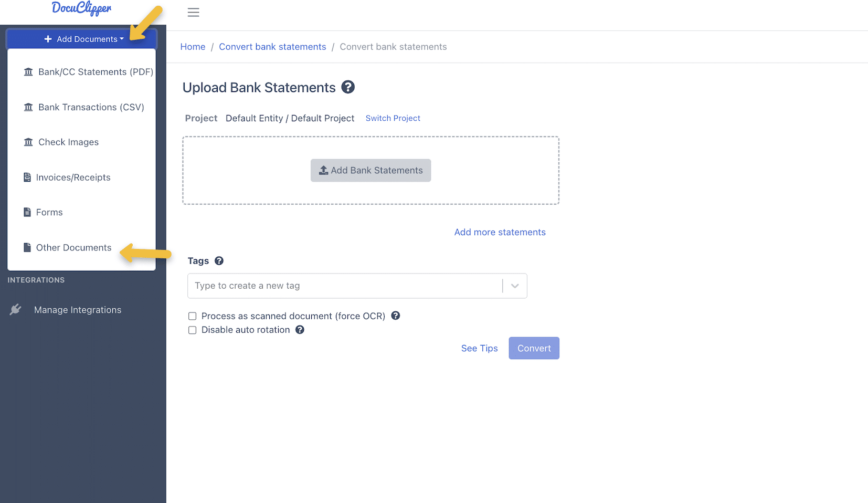Click the Tags help icon
This screenshot has width=868, height=503.
click(x=219, y=260)
